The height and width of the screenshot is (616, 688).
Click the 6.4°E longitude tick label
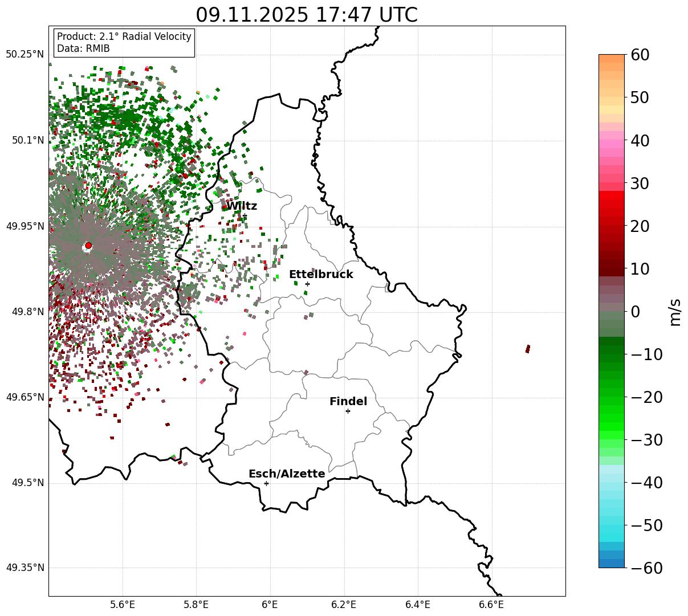418,604
